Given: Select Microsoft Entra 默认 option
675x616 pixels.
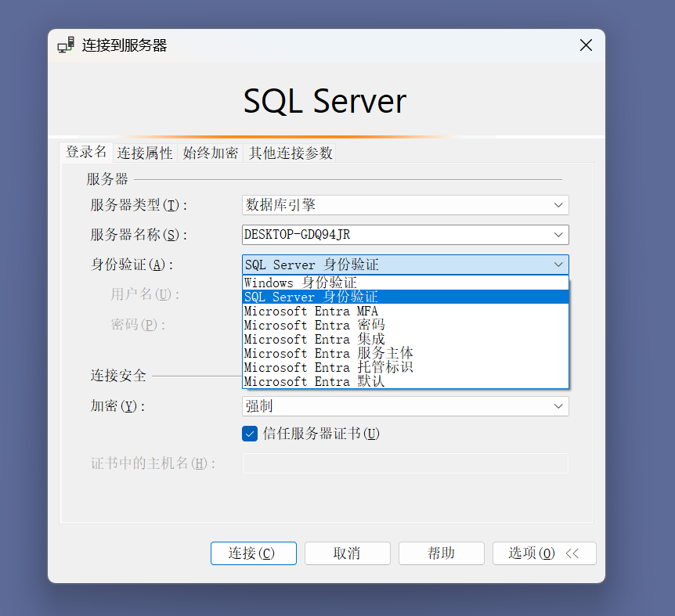Looking at the screenshot, I should (406, 381).
